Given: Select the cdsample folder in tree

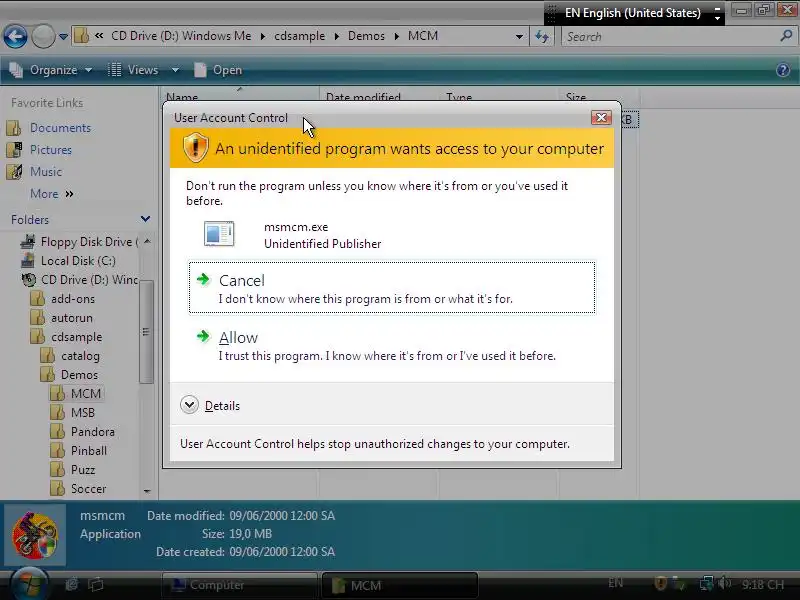Looking at the screenshot, I should 77,337.
